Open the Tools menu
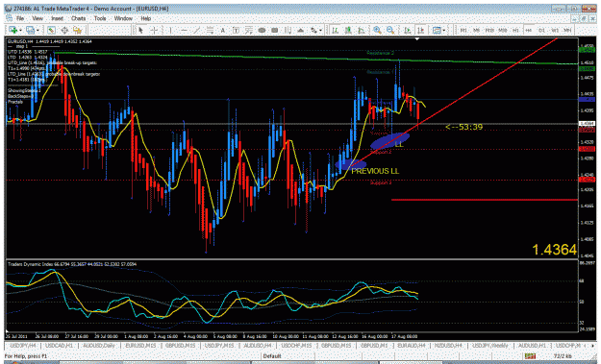The height and width of the screenshot is (364, 601). point(100,18)
